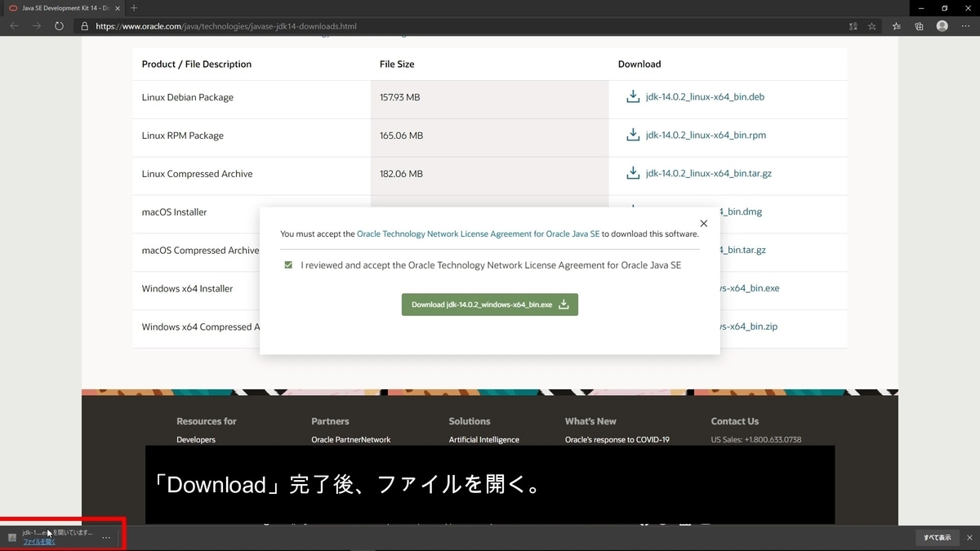
Task: Open Oracle Technology Network License Agreement link
Action: click(479, 233)
